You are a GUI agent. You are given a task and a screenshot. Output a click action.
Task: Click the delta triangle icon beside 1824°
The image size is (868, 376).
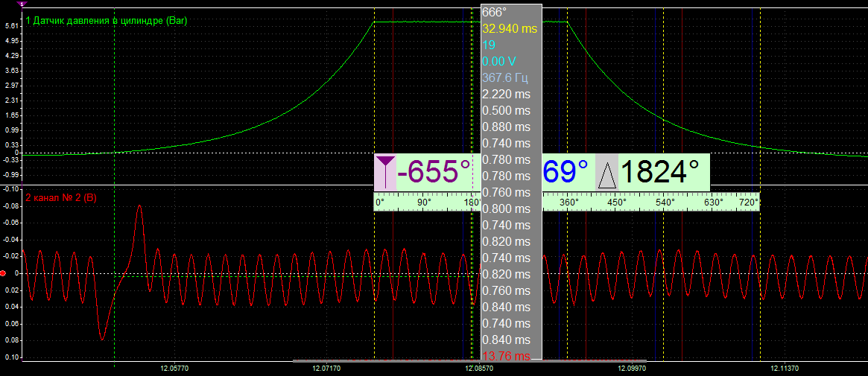tap(607, 173)
